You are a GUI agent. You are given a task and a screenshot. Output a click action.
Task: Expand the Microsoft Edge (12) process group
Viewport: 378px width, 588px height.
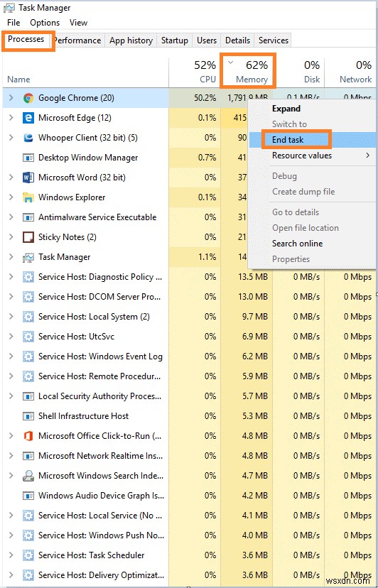tap(11, 118)
